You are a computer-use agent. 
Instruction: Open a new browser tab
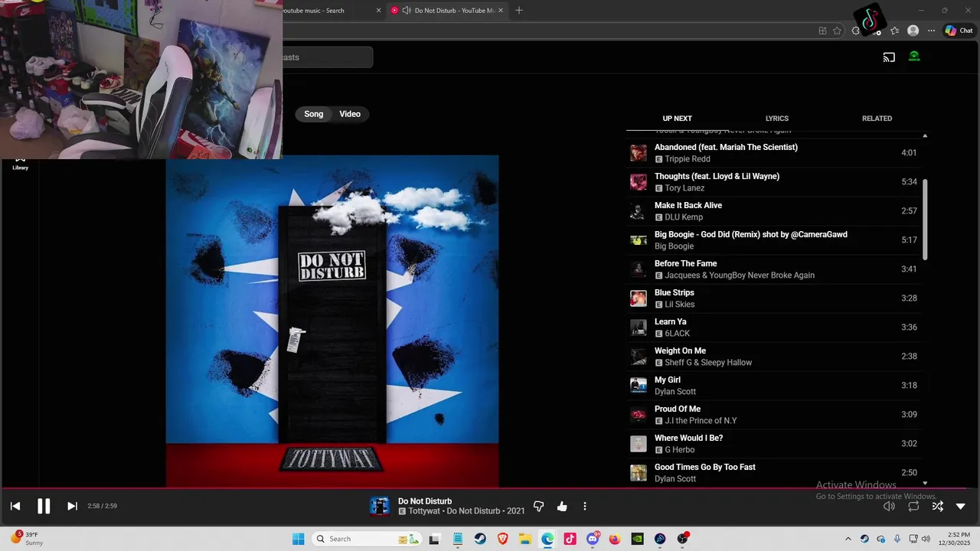click(519, 11)
